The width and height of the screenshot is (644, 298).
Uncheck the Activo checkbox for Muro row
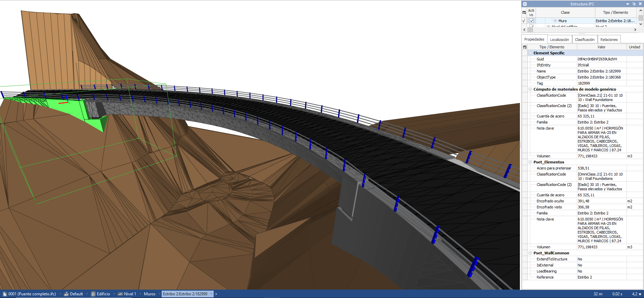coord(531,21)
